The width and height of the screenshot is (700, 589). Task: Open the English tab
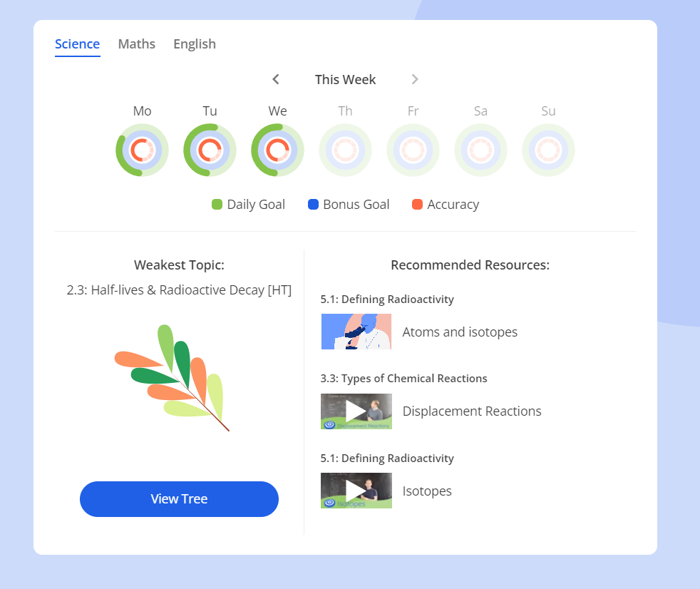click(195, 44)
